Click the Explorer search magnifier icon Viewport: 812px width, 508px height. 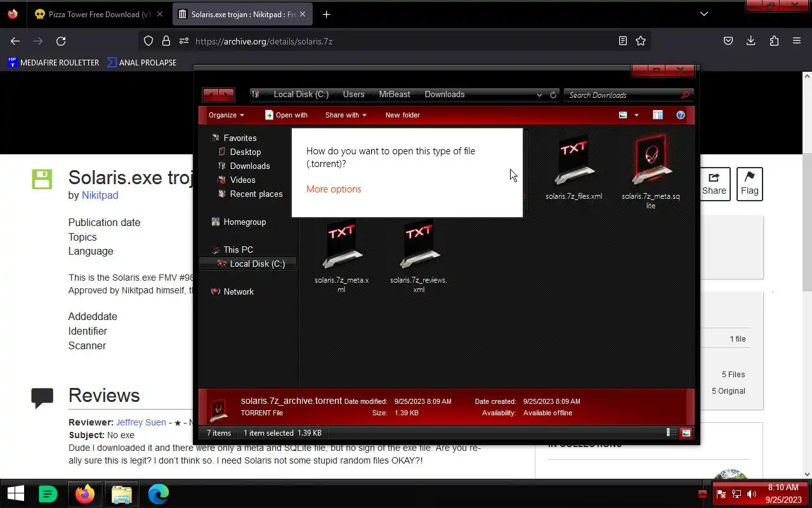685,95
